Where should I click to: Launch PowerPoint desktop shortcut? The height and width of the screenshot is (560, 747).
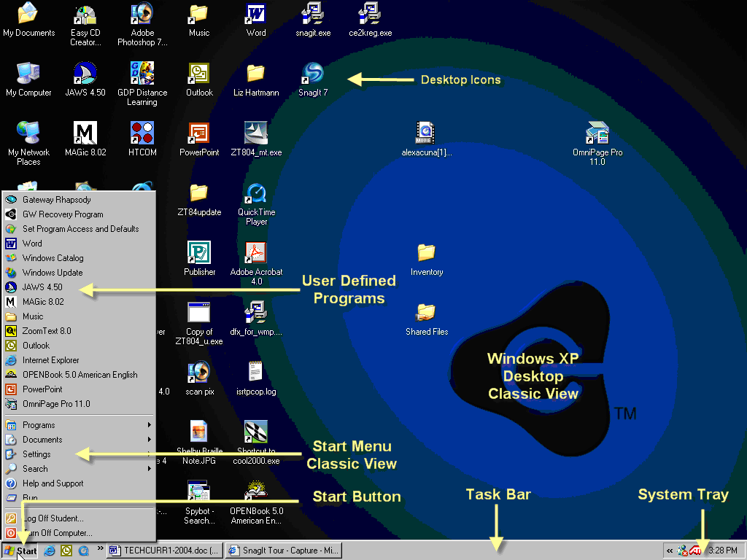point(199,139)
